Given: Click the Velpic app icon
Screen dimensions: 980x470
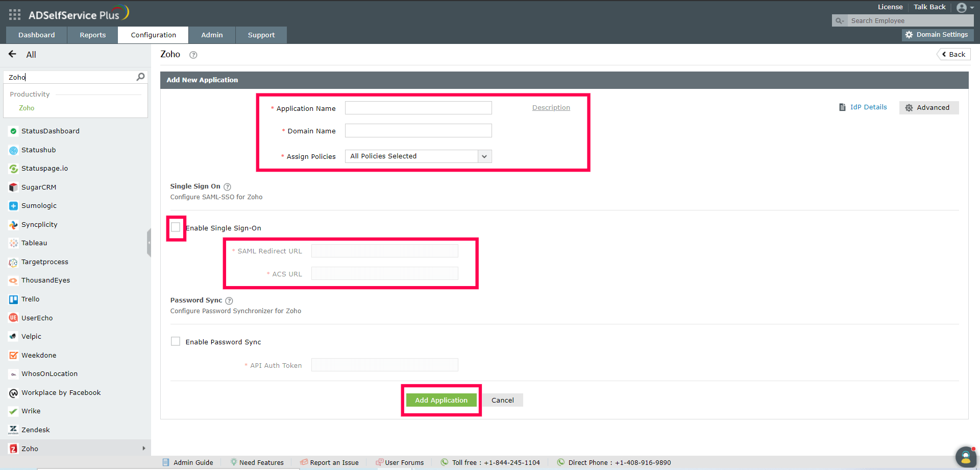Looking at the screenshot, I should (13, 337).
